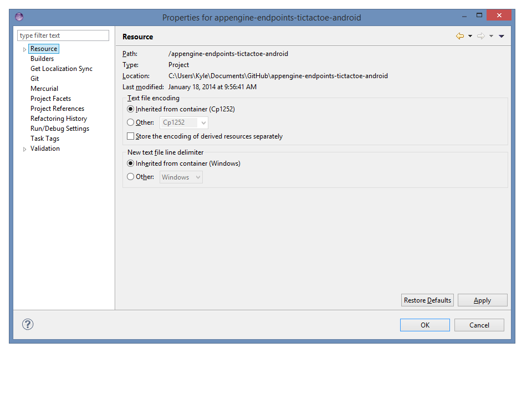Click the forward navigation arrow icon
532x399 pixels.
tap(481, 36)
